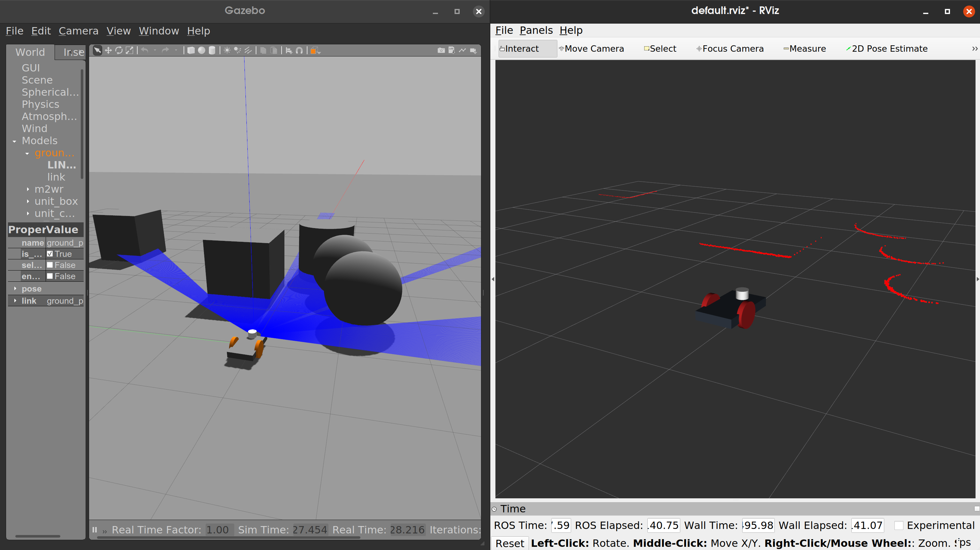Open the data LOG recorder icon
The width and height of the screenshot is (980, 550).
tap(452, 50)
